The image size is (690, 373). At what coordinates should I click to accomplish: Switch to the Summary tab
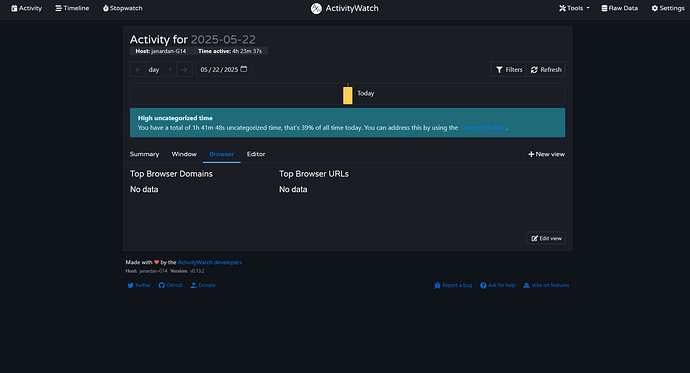click(x=144, y=154)
